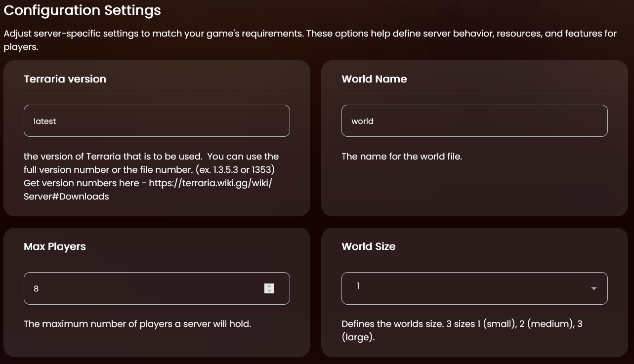
Task: Click the Max Players decrement down arrow
Action: (269, 291)
